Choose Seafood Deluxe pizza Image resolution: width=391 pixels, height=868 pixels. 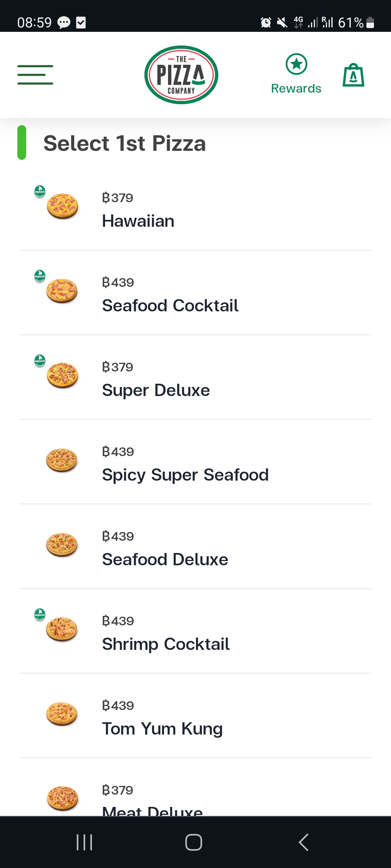[x=165, y=559]
